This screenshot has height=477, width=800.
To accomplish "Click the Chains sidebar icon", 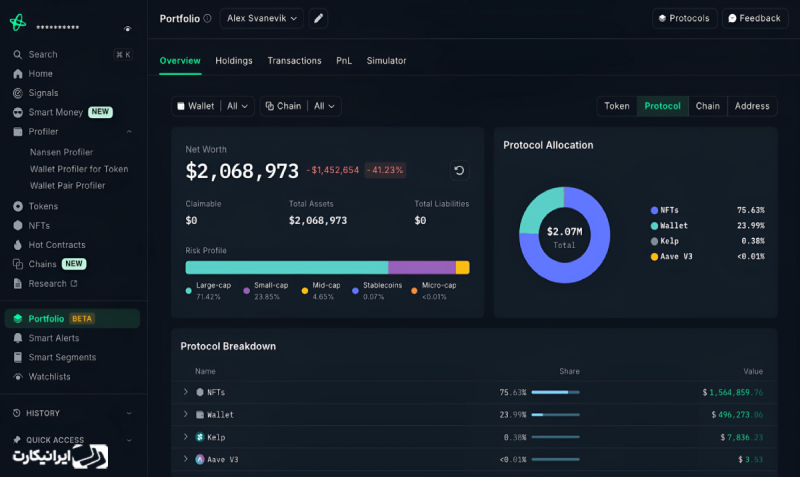I will coord(18,264).
